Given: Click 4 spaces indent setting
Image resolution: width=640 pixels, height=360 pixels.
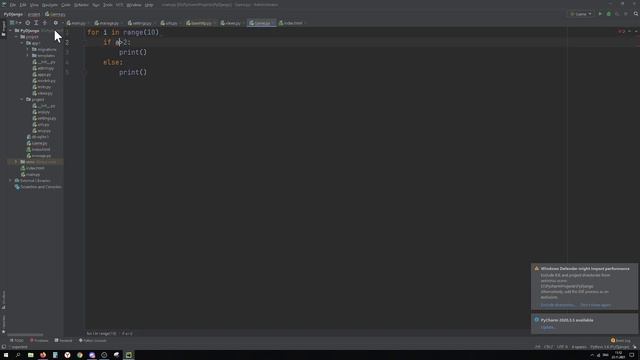Looking at the screenshot, I should point(579,347).
